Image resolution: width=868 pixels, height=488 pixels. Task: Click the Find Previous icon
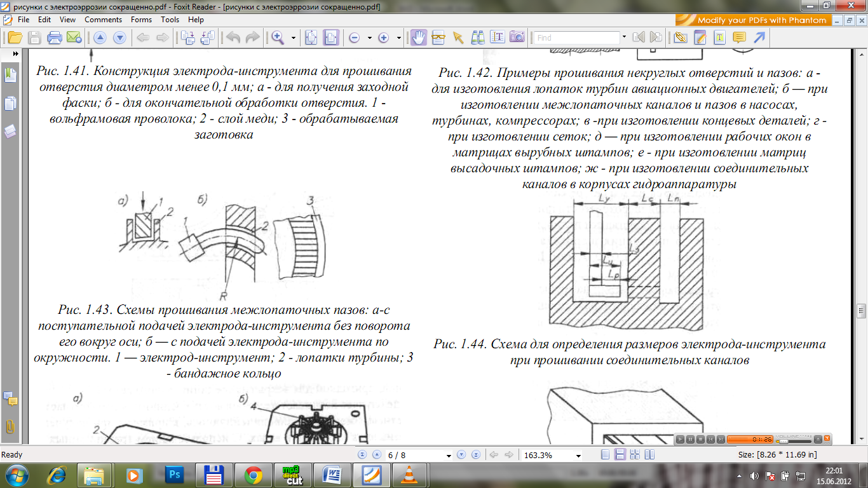pyautogui.click(x=639, y=37)
